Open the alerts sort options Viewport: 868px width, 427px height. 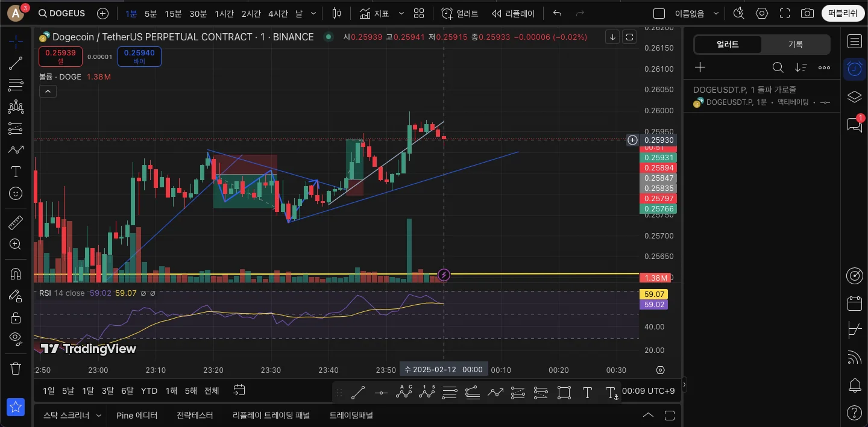tap(801, 67)
